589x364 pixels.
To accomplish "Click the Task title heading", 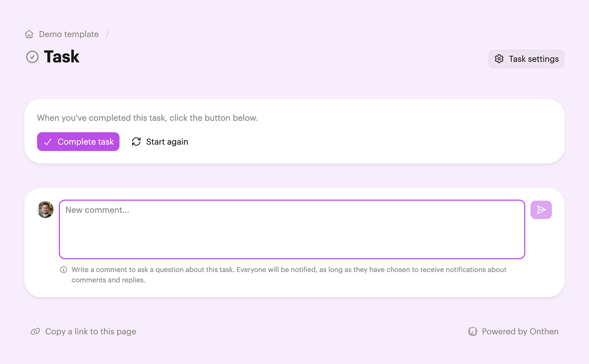I will click(61, 57).
